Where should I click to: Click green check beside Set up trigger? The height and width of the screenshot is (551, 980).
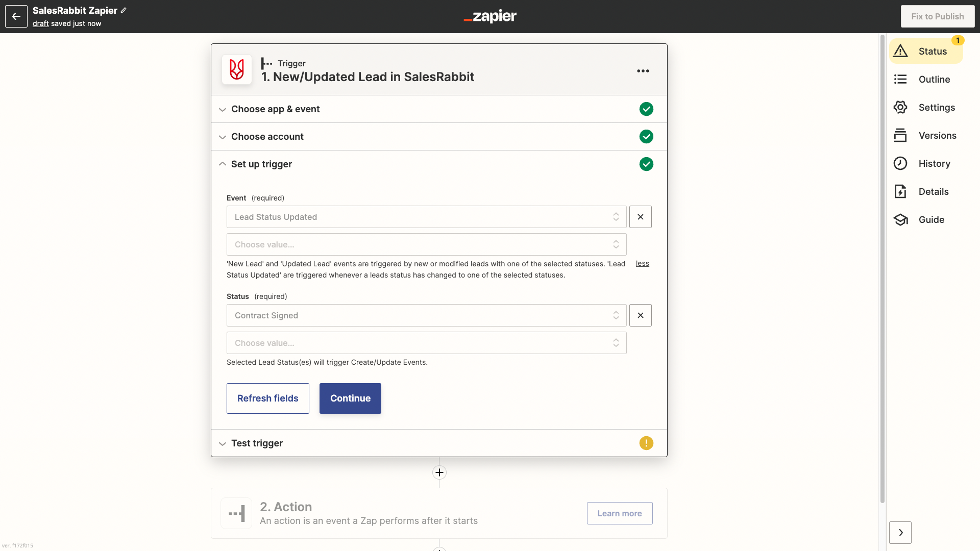coord(646,164)
